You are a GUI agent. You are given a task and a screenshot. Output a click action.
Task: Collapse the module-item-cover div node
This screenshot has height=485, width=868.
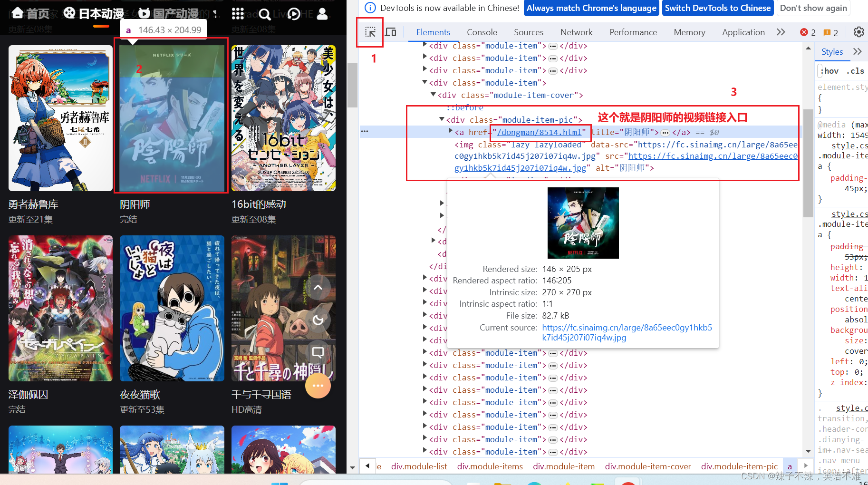[434, 95]
